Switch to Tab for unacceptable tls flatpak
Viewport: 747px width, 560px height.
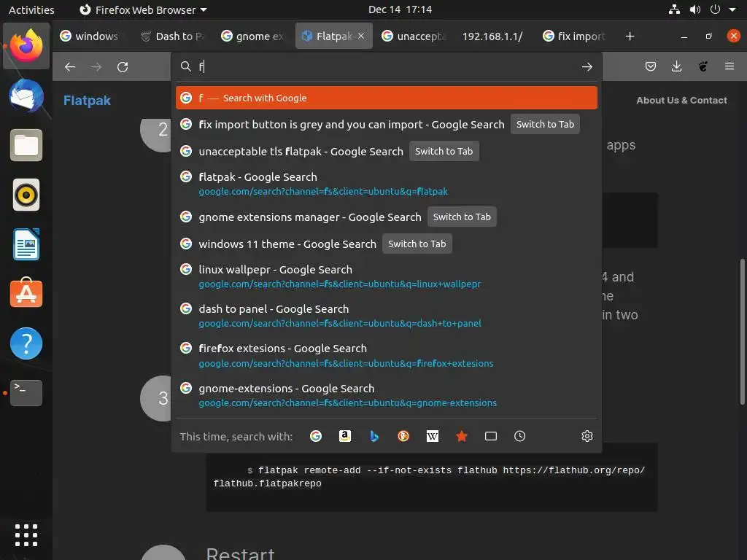click(444, 151)
